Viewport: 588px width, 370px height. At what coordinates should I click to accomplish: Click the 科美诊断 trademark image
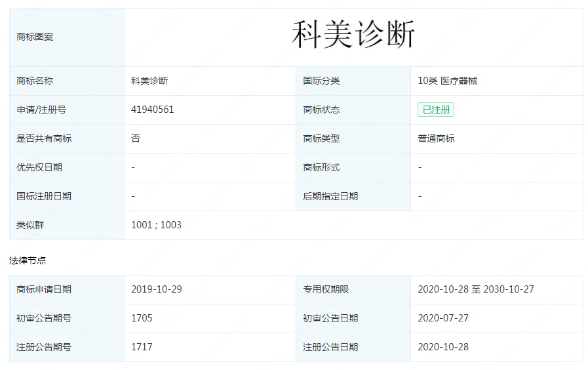(x=353, y=35)
